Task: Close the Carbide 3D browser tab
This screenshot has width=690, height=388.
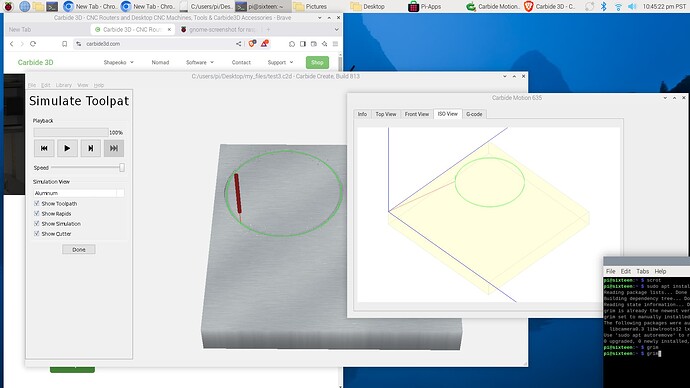Action: pyautogui.click(x=169, y=29)
